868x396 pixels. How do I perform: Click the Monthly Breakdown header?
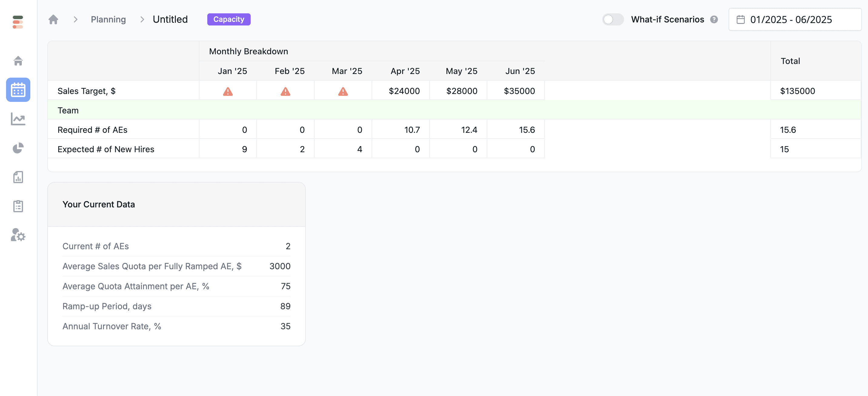click(x=248, y=51)
